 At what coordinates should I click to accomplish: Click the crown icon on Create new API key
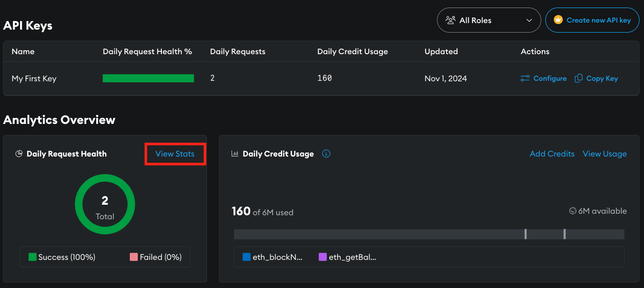click(558, 20)
